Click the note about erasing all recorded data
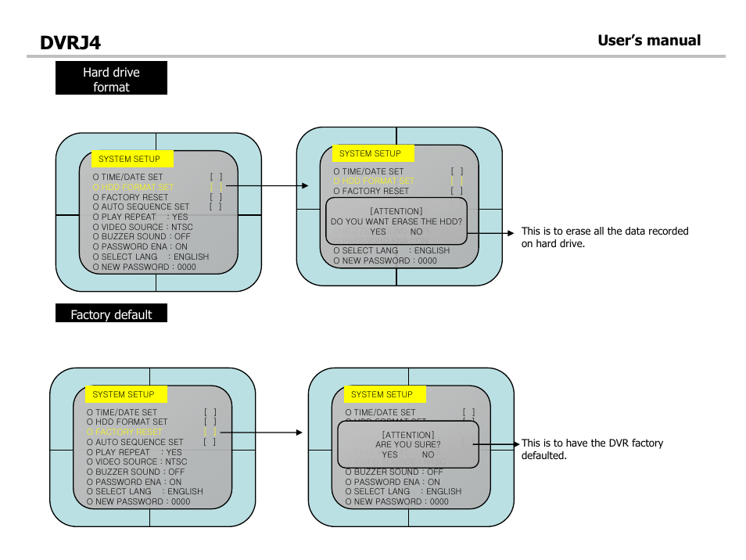 [604, 238]
